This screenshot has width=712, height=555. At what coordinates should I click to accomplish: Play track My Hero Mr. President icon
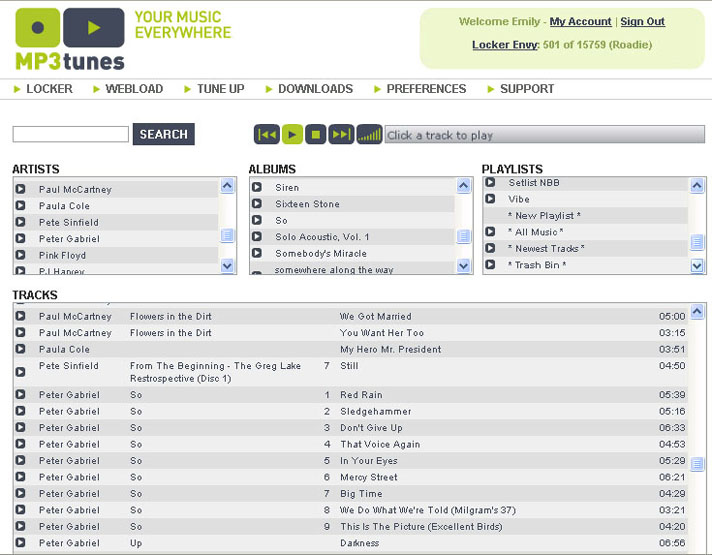click(20, 349)
